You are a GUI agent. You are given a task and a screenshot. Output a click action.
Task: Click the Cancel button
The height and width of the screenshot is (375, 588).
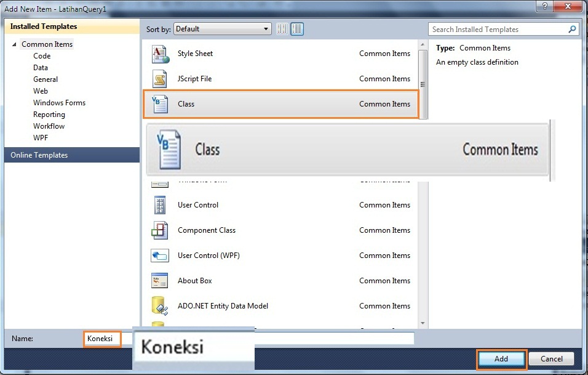click(x=551, y=359)
